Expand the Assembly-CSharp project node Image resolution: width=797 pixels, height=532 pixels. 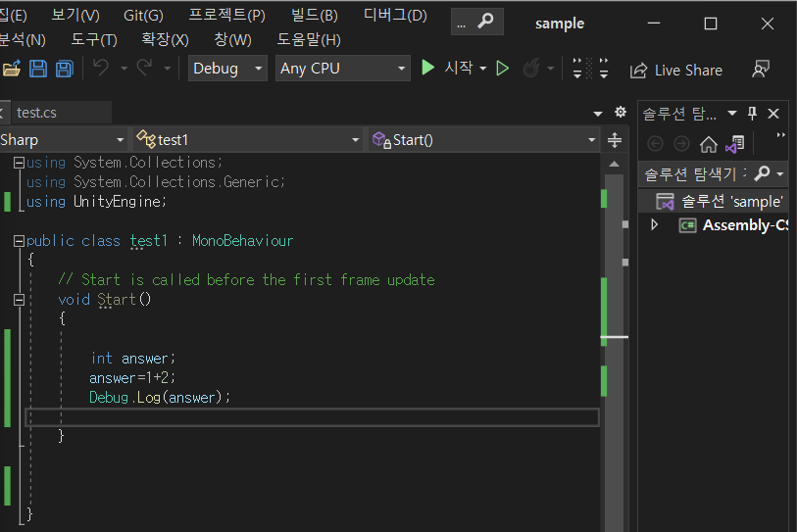click(655, 224)
